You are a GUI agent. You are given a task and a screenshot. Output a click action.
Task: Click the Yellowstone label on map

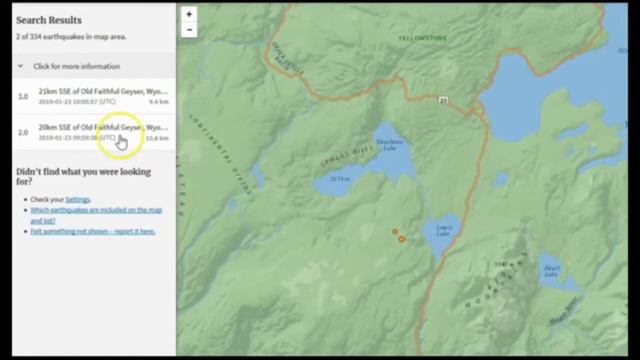pos(422,38)
